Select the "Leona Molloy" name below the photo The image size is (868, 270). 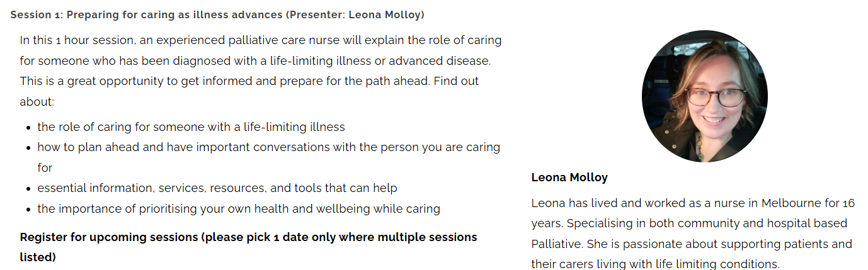(569, 177)
